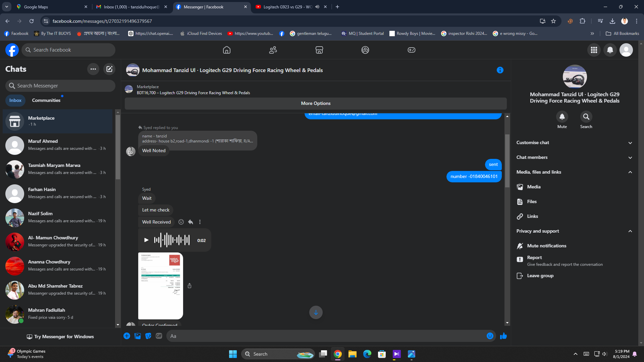Send a thumbs-up like
Image resolution: width=644 pixels, height=362 pixels.
pos(503,336)
